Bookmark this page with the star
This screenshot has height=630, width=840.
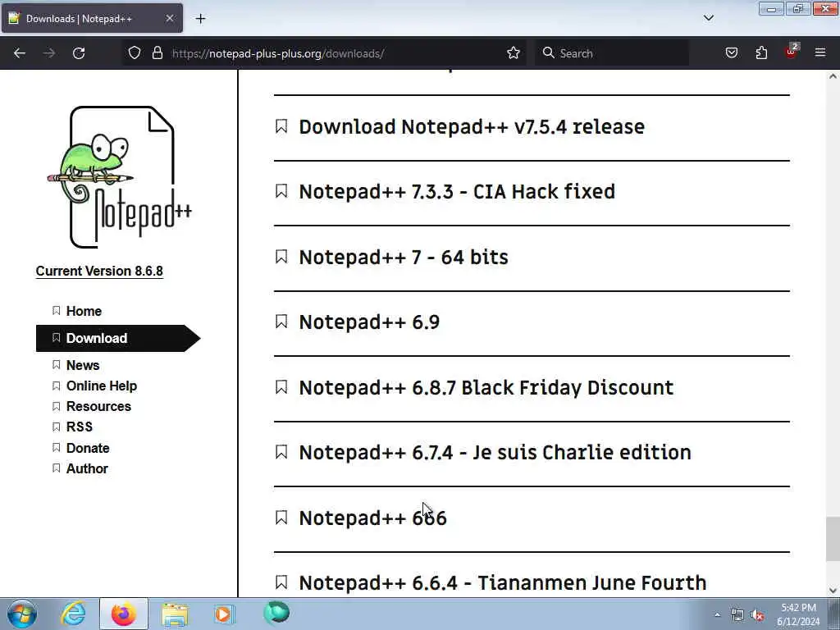click(514, 53)
